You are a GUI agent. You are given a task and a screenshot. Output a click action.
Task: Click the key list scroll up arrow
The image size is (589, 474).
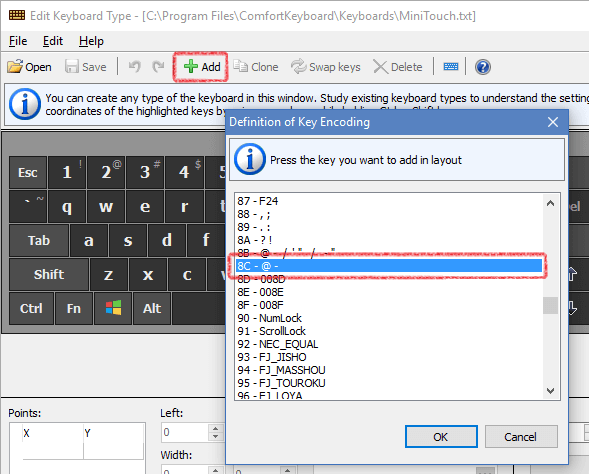550,203
